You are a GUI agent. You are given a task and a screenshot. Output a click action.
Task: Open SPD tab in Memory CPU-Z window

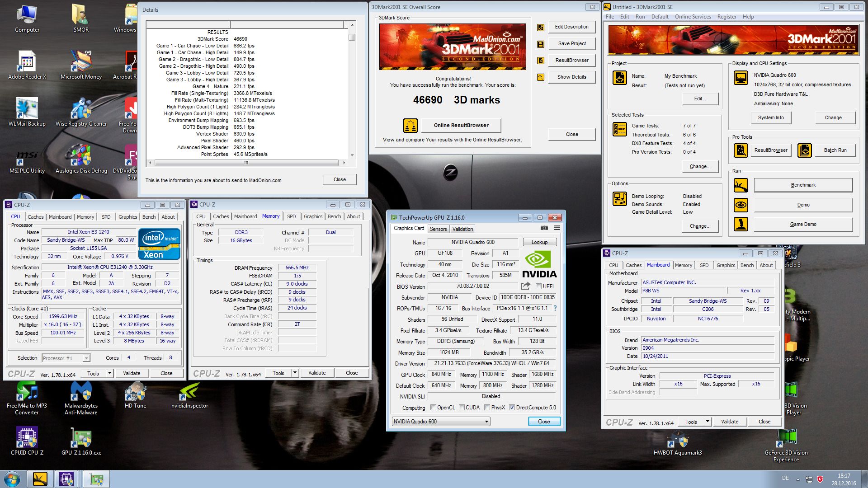(x=292, y=217)
